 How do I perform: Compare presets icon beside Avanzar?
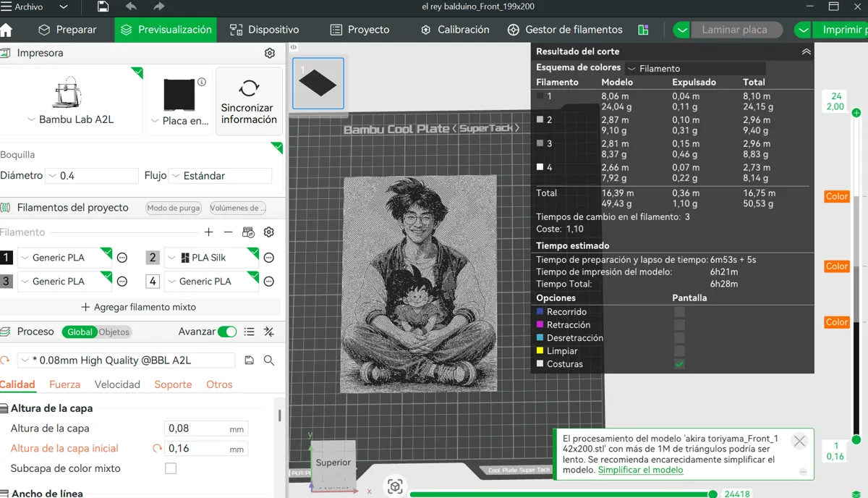coord(269,332)
